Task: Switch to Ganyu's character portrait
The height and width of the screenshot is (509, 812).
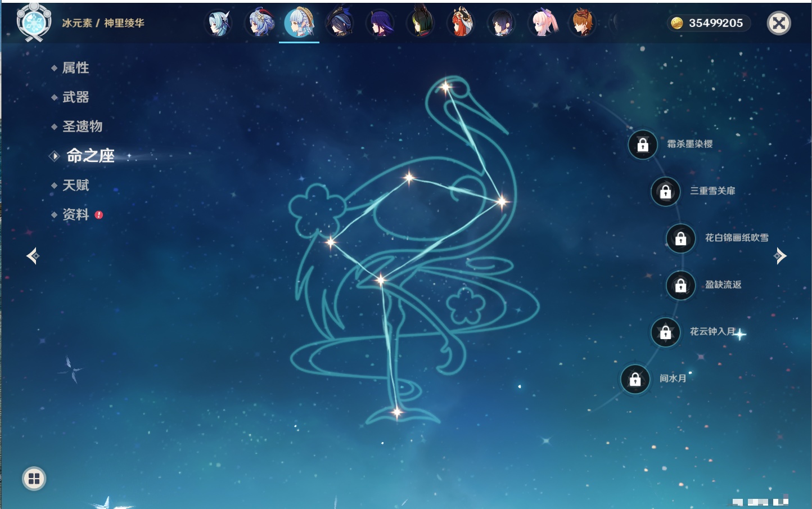Action: click(259, 24)
